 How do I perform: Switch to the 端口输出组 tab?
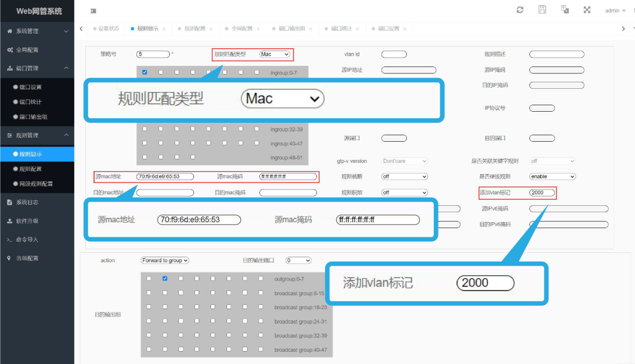pos(292,29)
